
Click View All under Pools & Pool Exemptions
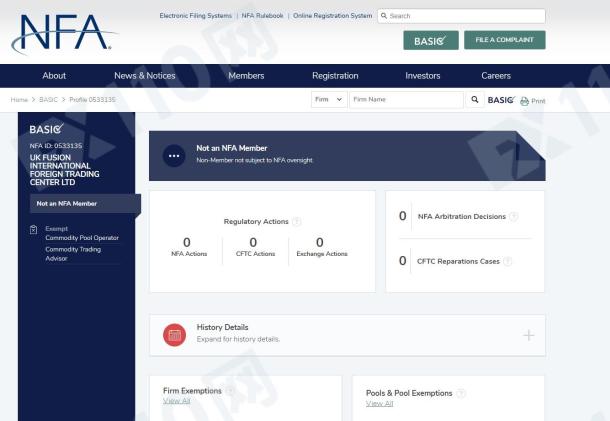tap(379, 403)
